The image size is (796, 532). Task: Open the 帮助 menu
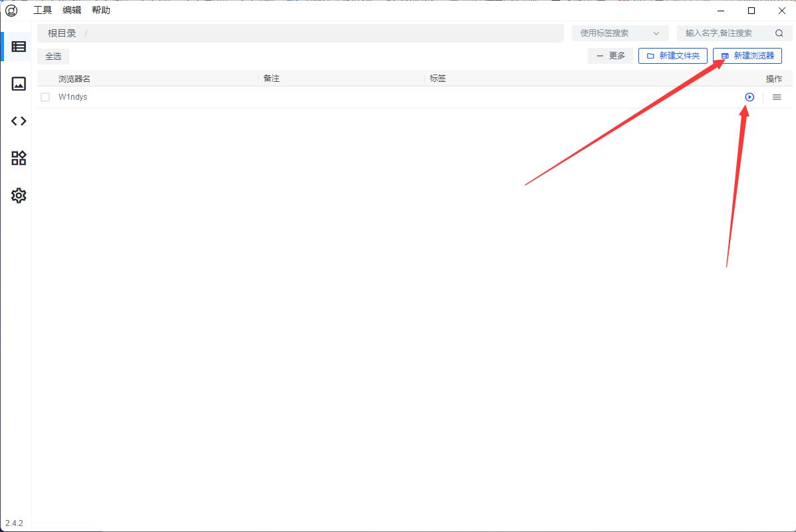click(x=101, y=11)
